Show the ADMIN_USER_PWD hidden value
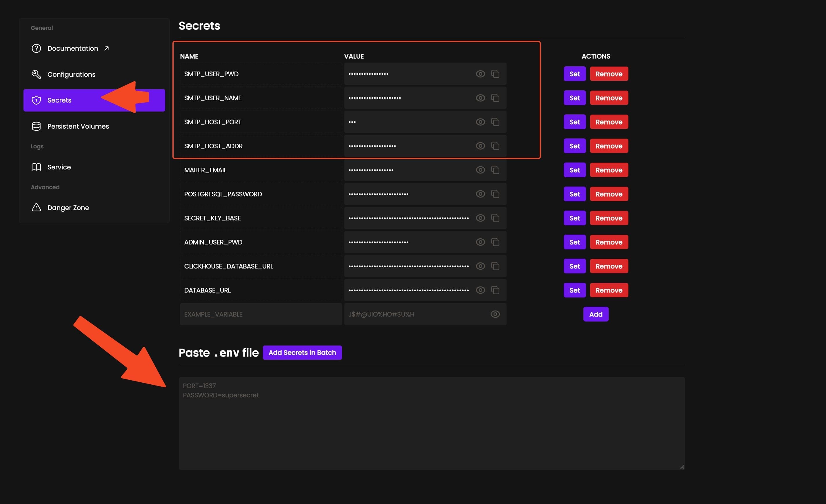Viewport: 826px width, 504px height. click(480, 242)
